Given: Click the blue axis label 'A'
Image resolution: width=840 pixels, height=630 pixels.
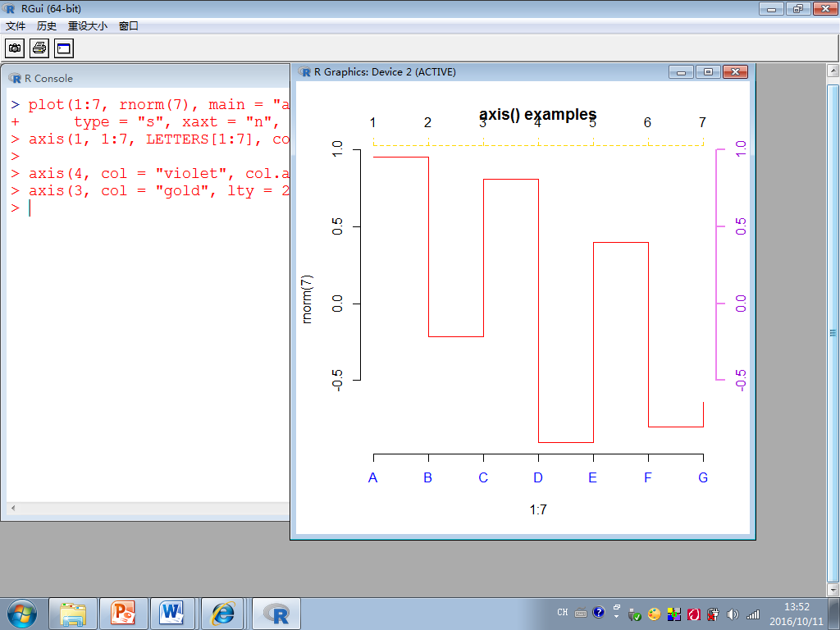Looking at the screenshot, I should pyautogui.click(x=373, y=477).
